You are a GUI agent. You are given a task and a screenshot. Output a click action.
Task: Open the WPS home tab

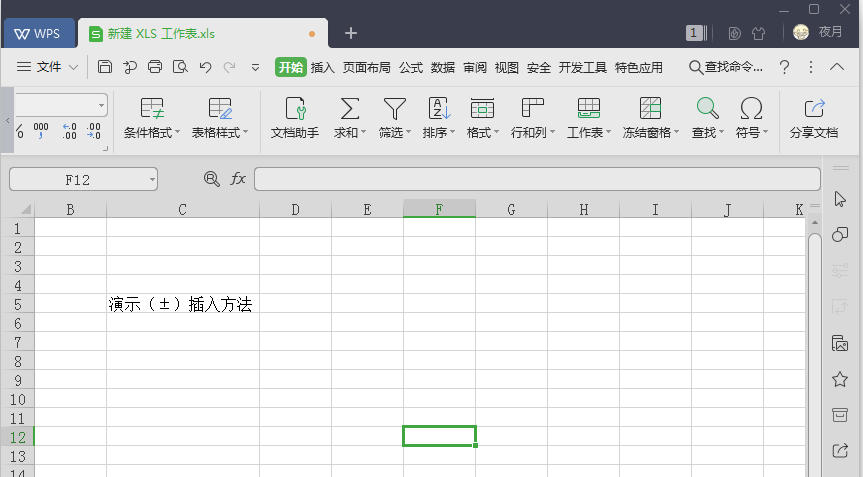pos(39,34)
